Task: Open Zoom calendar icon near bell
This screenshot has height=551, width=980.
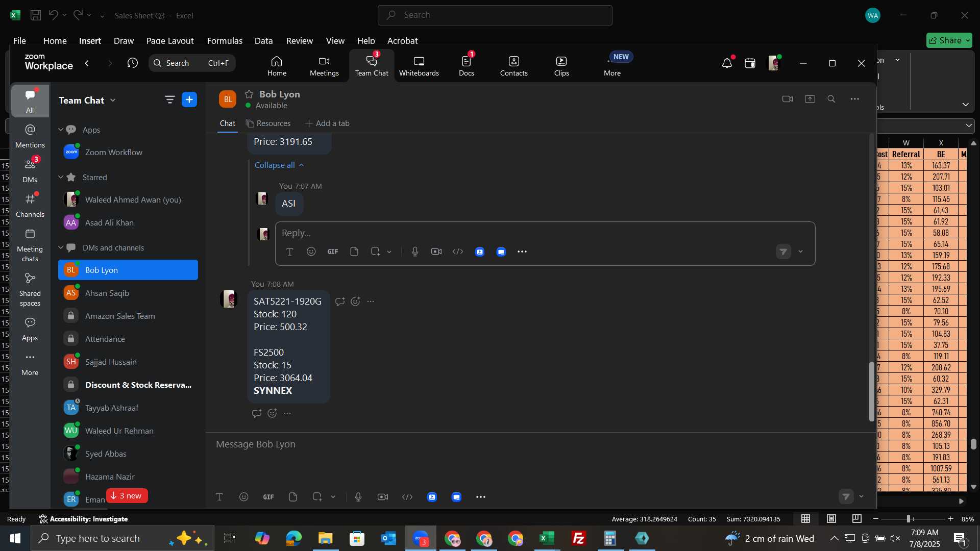Action: pyautogui.click(x=750, y=63)
